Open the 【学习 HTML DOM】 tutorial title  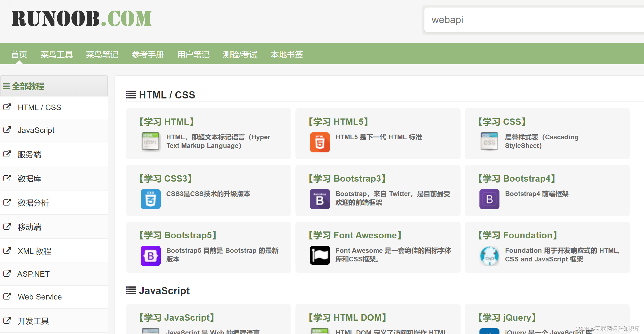click(x=348, y=318)
